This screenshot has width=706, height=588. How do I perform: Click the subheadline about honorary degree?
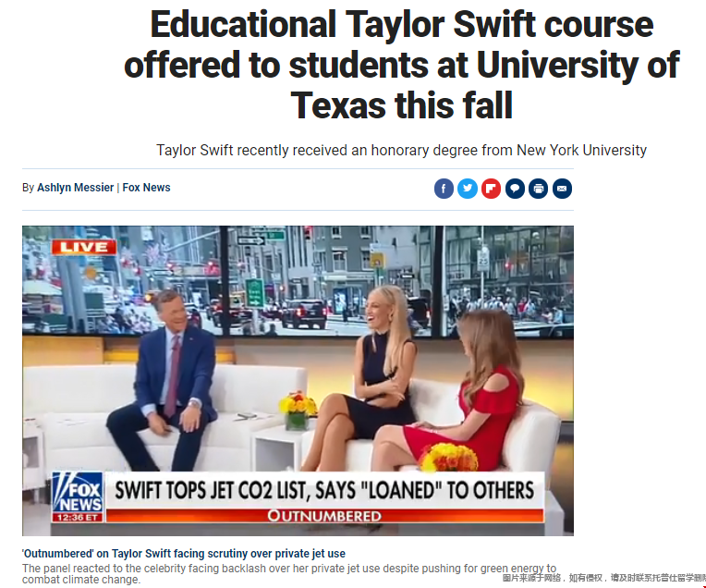[x=401, y=150]
